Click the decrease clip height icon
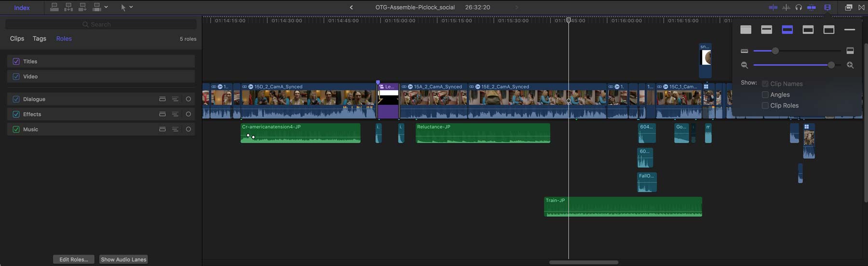 coord(745,51)
